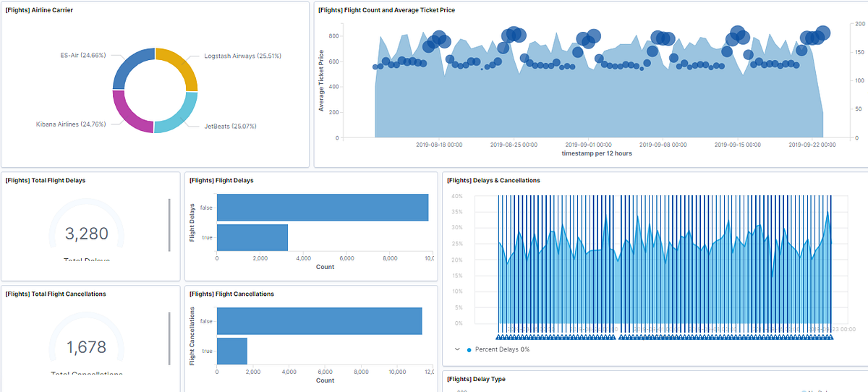This screenshot has width=868, height=392.
Task: Collapse the Percent Delays legend chevron
Action: coord(457,349)
